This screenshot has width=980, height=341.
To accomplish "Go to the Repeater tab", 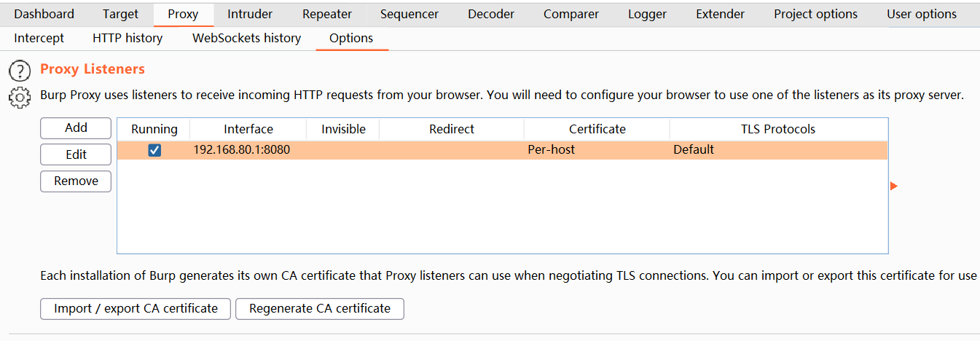I will pos(327,14).
